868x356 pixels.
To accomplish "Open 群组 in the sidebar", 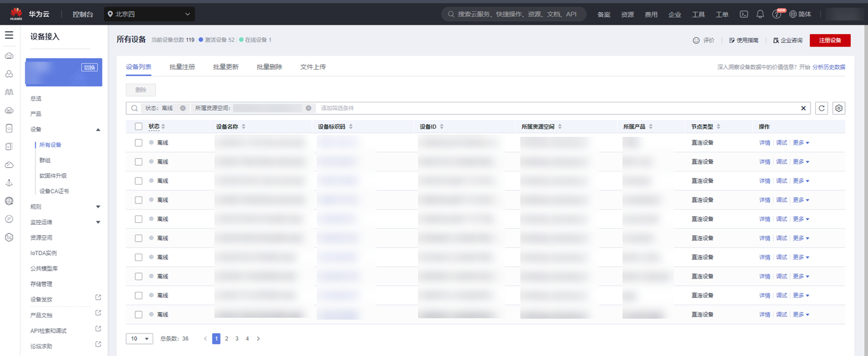I will (x=45, y=160).
